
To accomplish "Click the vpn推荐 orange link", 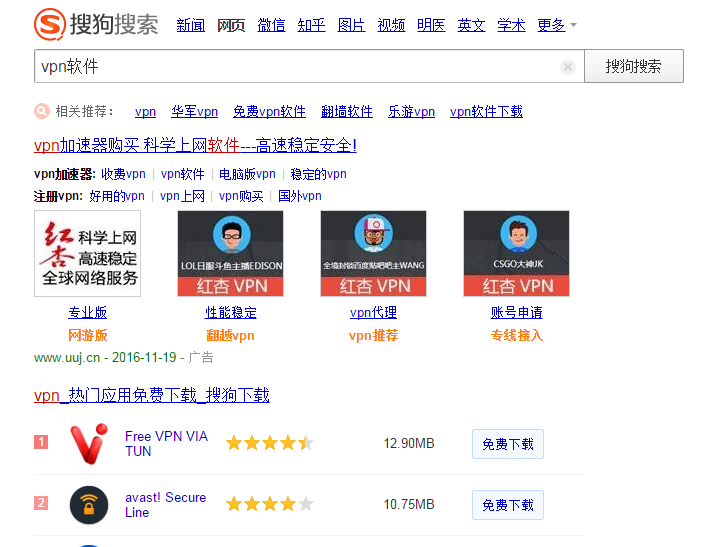I will (x=373, y=335).
